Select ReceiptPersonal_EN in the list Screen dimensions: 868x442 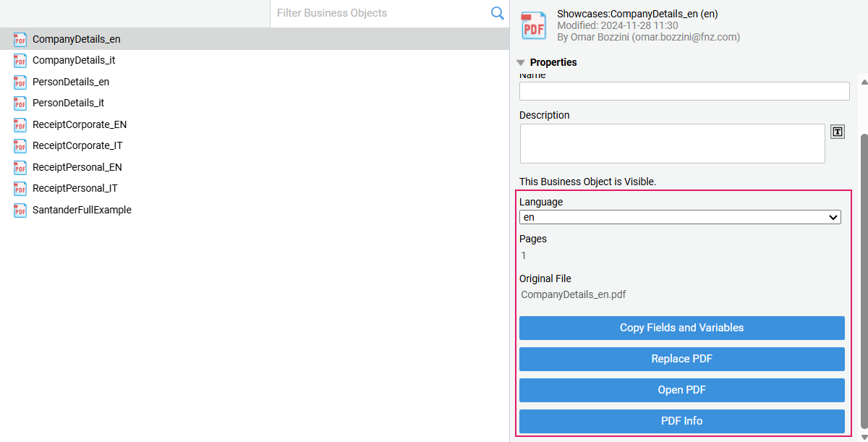pos(255,167)
